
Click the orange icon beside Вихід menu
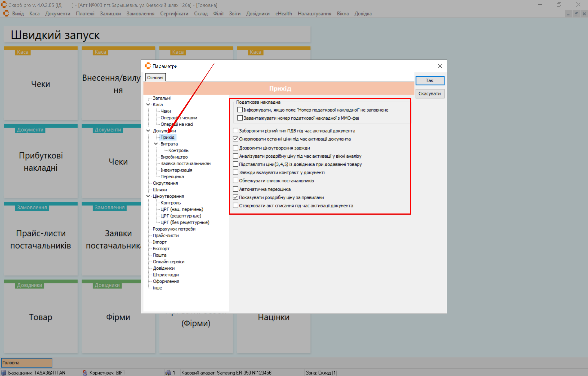(x=6, y=14)
